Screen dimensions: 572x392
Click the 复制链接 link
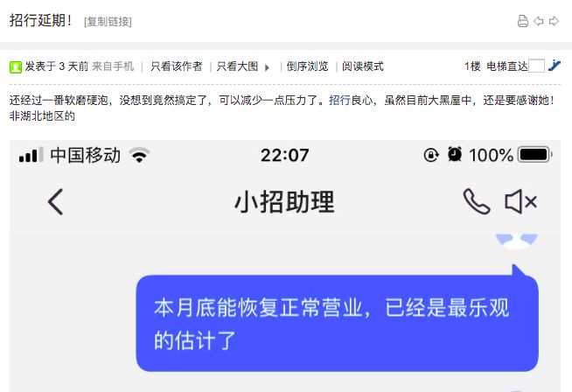point(108,22)
